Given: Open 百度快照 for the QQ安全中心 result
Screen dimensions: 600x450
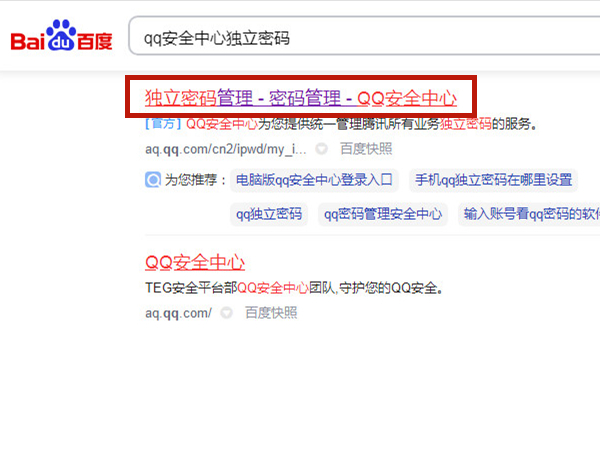Looking at the screenshot, I should [271, 313].
